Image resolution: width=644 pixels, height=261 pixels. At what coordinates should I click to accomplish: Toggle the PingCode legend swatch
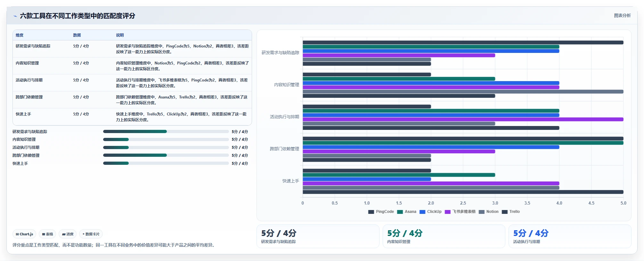[x=371, y=212]
